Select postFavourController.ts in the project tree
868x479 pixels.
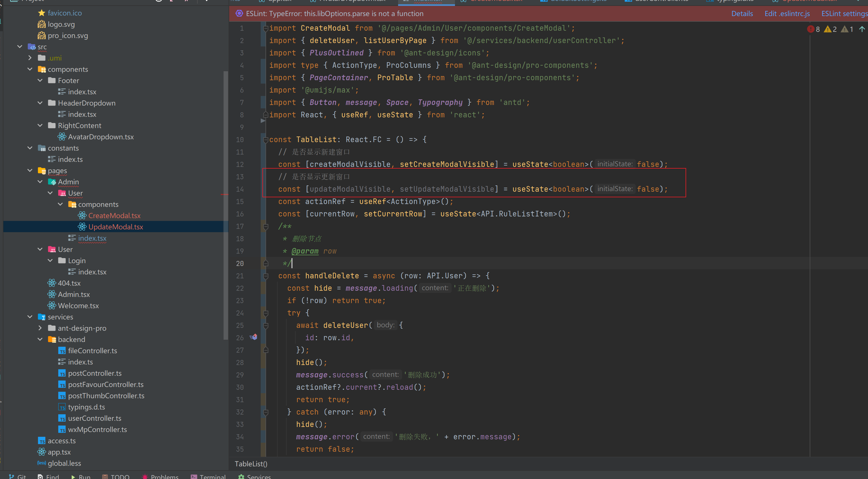(x=106, y=385)
